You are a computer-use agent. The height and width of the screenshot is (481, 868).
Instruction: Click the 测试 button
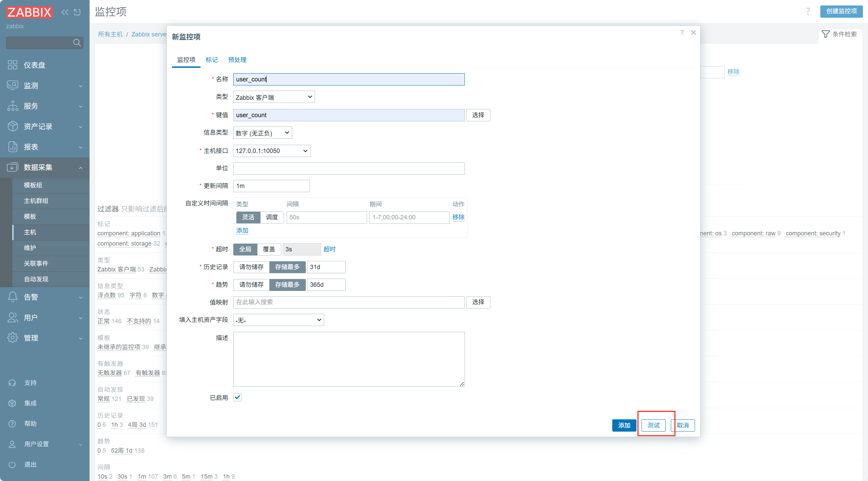tap(653, 425)
